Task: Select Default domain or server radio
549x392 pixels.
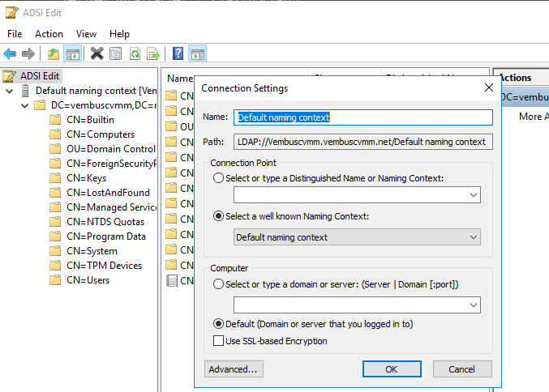Action: point(218,324)
